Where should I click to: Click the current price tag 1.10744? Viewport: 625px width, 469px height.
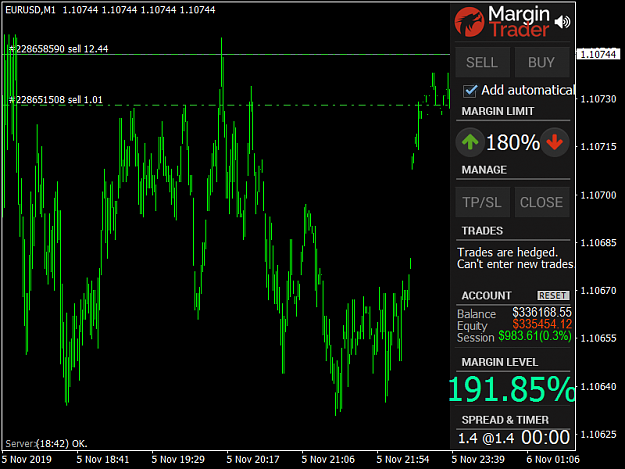pyautogui.click(x=598, y=54)
